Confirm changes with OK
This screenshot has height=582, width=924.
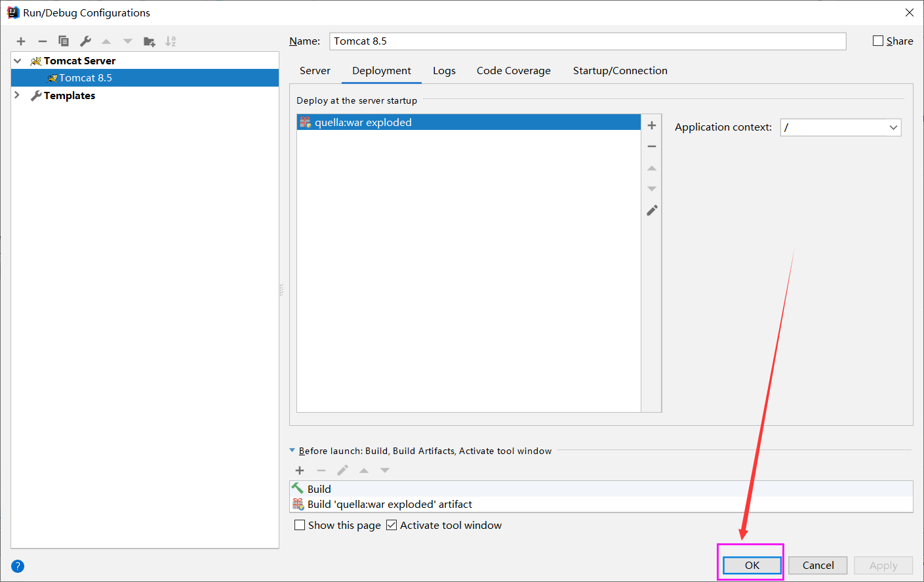pyautogui.click(x=751, y=565)
